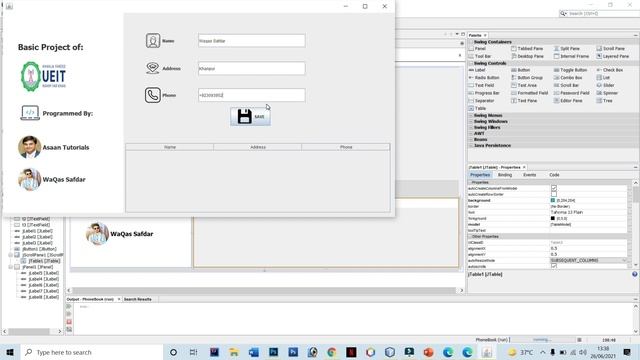Pick the Button Group palette component
Viewport: 640px width, 360px height.
[527, 78]
